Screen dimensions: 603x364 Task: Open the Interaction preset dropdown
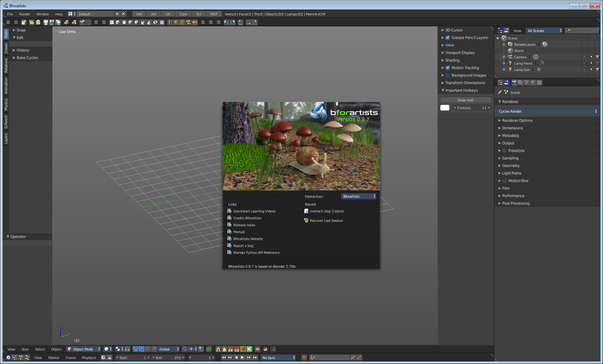(x=358, y=196)
